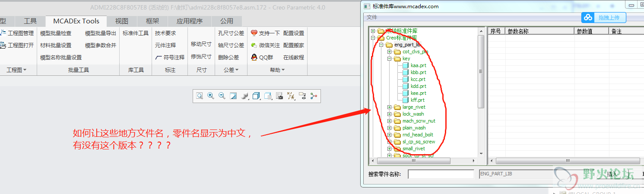Expand the lock_wash folder
Image resolution: width=644 pixels, height=194 pixels.
(x=389, y=114)
